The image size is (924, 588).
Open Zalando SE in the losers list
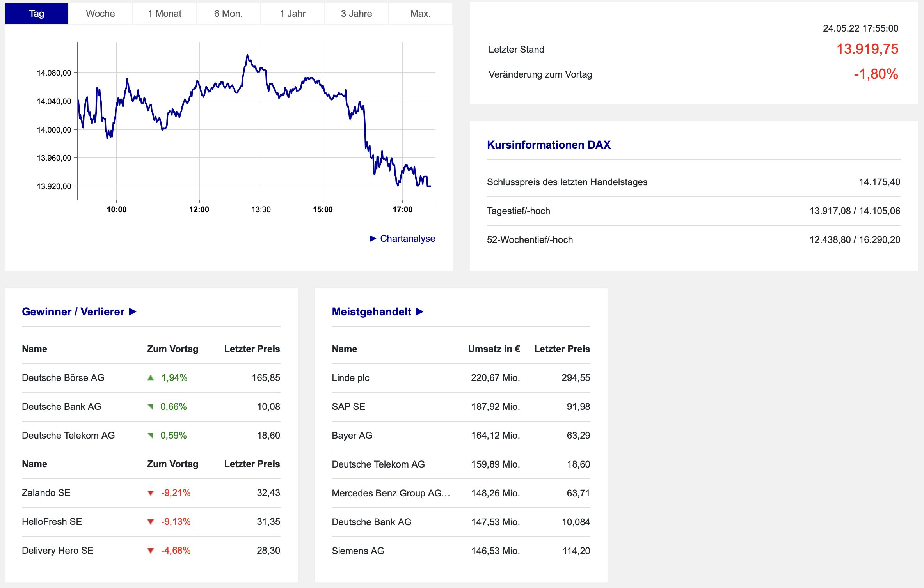[x=46, y=493]
